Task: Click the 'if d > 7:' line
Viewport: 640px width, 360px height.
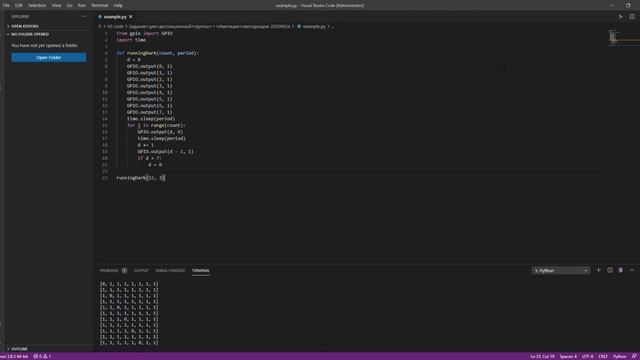Action: [x=149, y=158]
